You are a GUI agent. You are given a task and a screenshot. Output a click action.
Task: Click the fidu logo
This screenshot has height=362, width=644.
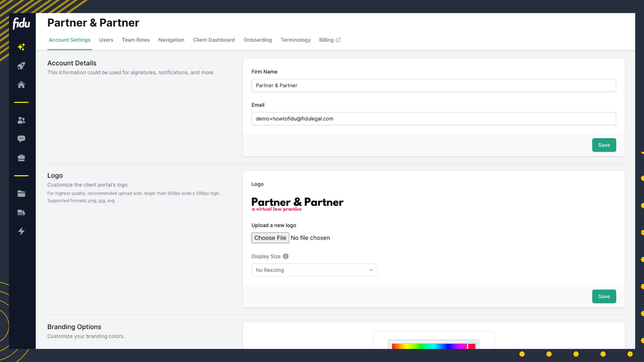(x=21, y=23)
